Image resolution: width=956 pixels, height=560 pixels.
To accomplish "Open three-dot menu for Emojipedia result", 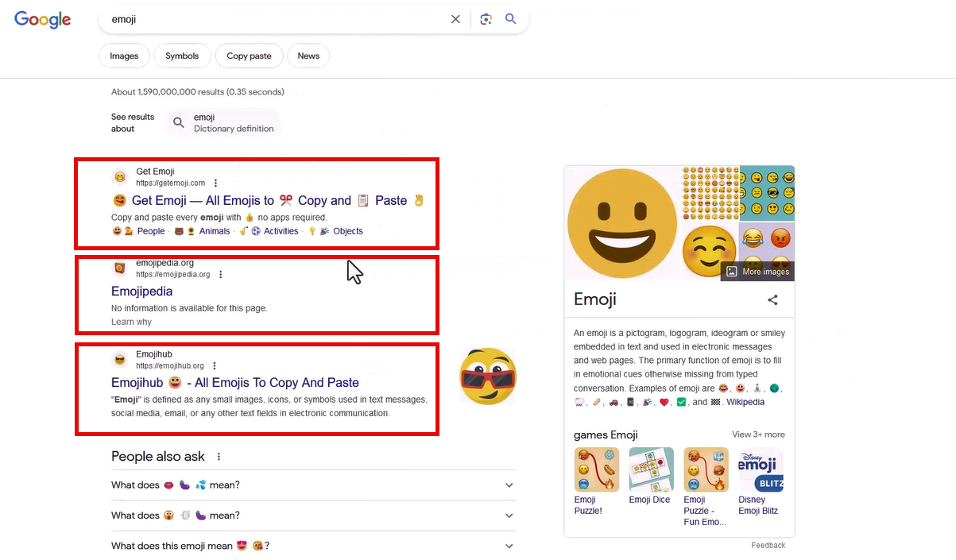I will coord(221,275).
